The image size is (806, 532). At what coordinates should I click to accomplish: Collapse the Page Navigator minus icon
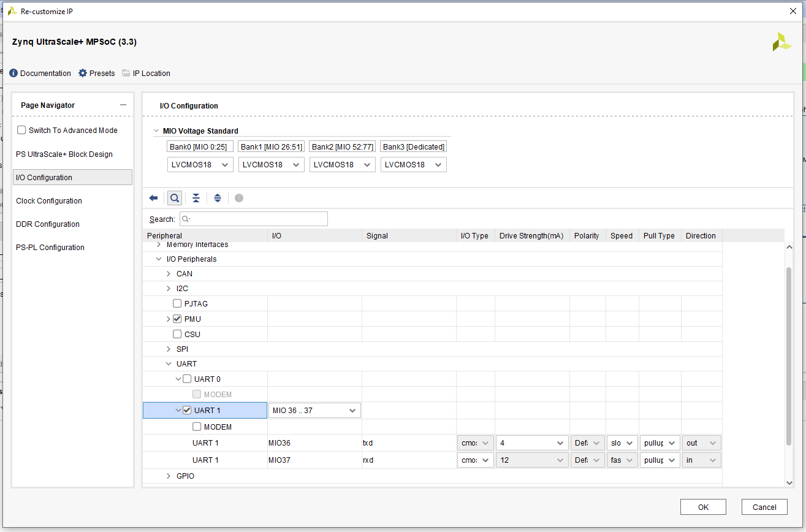point(123,105)
